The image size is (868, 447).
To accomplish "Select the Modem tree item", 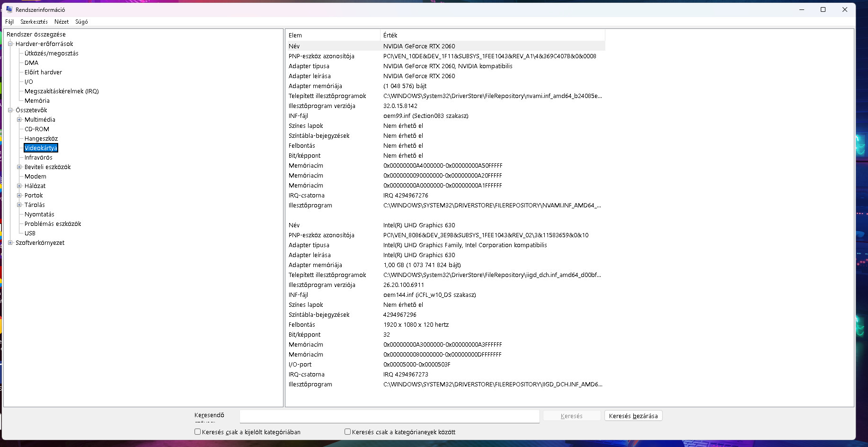I will pyautogui.click(x=35, y=176).
